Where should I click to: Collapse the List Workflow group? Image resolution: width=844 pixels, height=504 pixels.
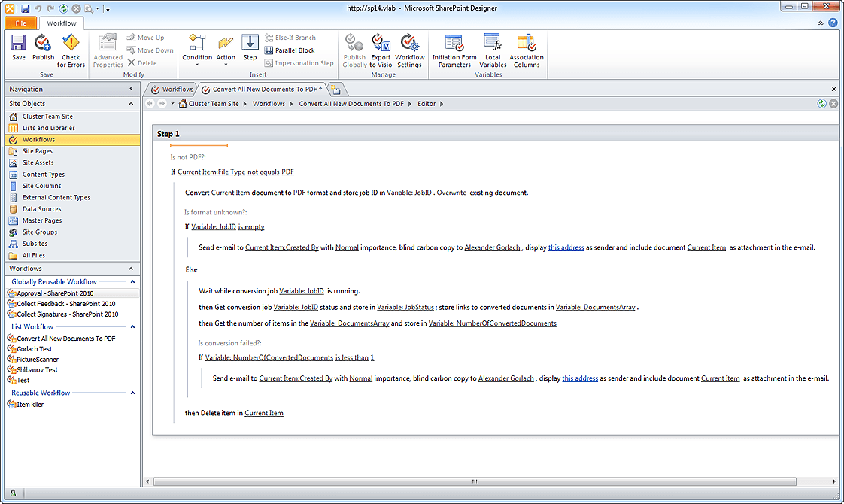[132, 326]
